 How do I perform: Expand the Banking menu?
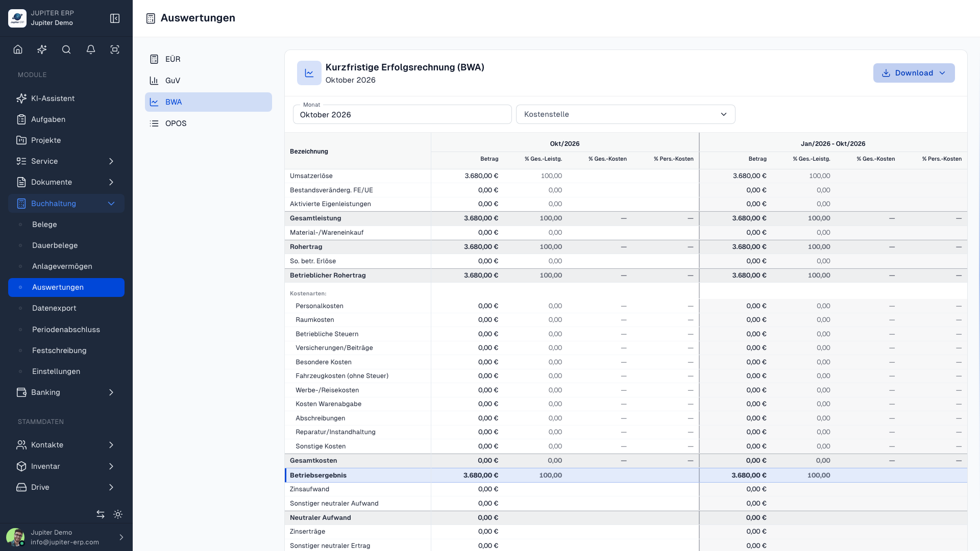coord(66,392)
